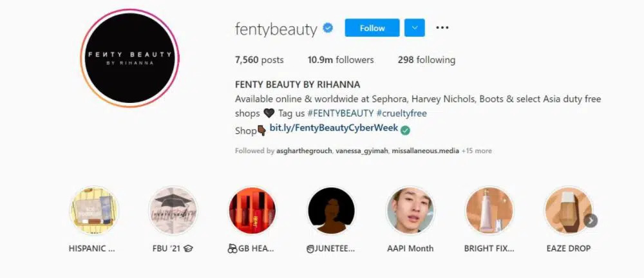
Task: Open the EAZE DROP highlight
Action: point(567,211)
